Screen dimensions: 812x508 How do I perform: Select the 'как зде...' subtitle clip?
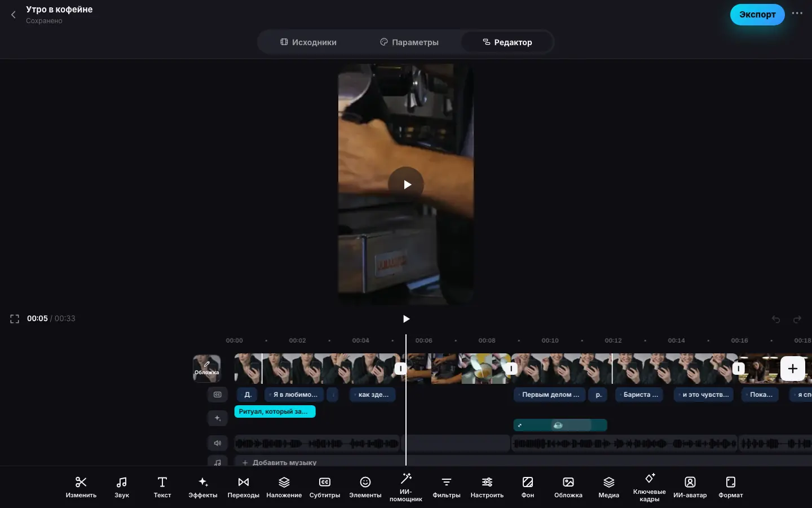pyautogui.click(x=373, y=395)
